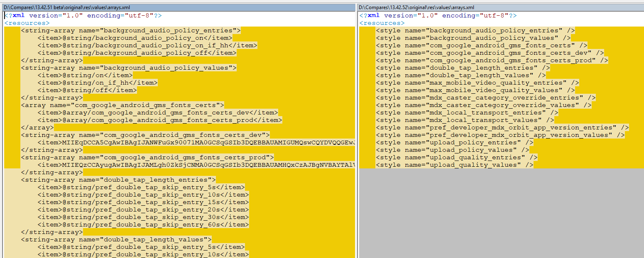This screenshot has width=644, height=258.
Task: Click style background_audio_policy_values line in right pane
Action: coord(473,38)
